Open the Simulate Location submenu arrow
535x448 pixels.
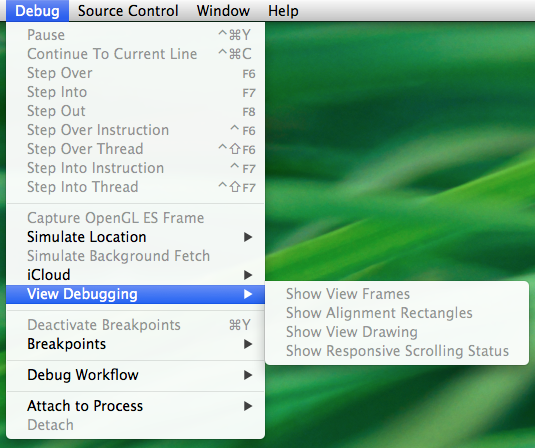coord(248,237)
